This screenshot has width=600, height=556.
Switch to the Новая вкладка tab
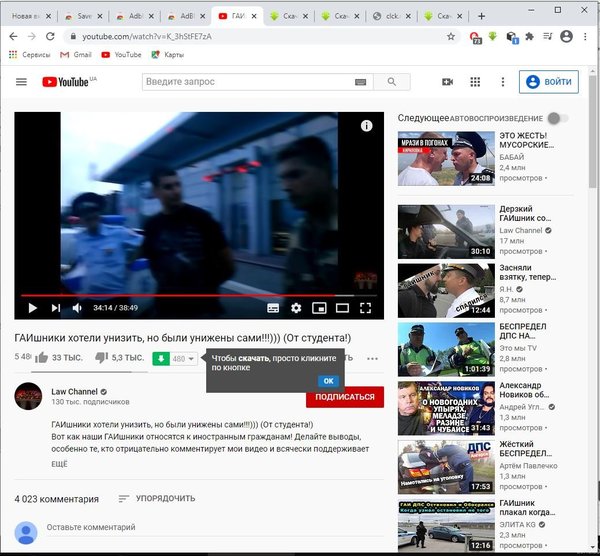point(26,16)
